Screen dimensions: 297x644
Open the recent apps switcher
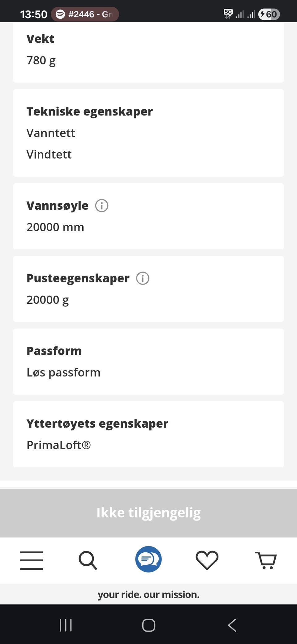coord(66,625)
